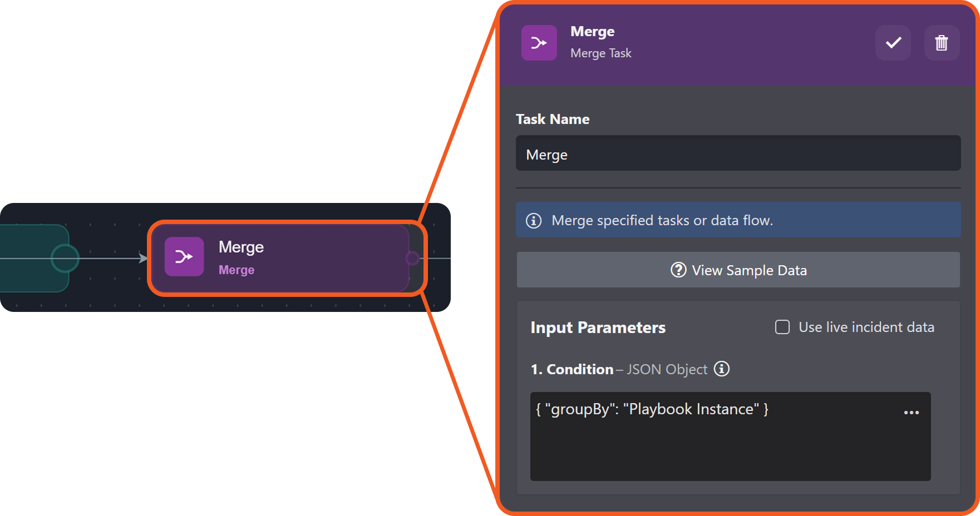This screenshot has width=980, height=516.
Task: Open the three-dots menu in the Condition field
Action: pos(911,413)
